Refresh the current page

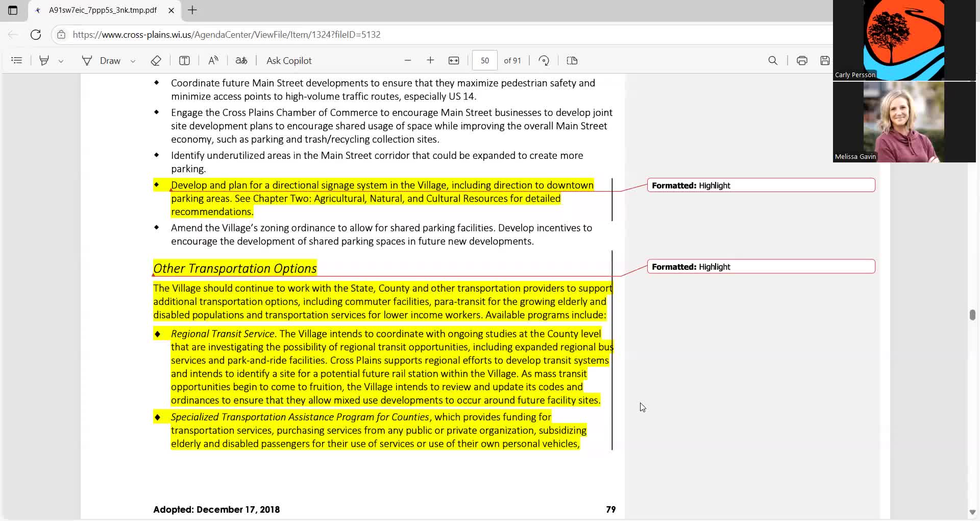point(36,35)
